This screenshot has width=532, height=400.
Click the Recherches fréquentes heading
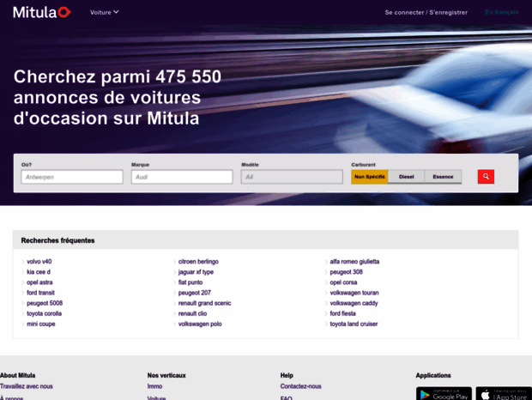[x=57, y=240]
